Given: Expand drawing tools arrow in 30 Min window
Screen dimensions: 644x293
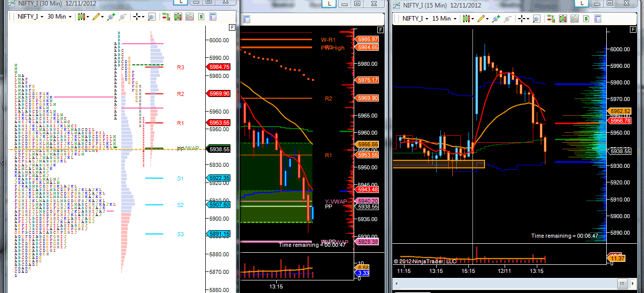Looking at the screenshot, I should 102,17.
